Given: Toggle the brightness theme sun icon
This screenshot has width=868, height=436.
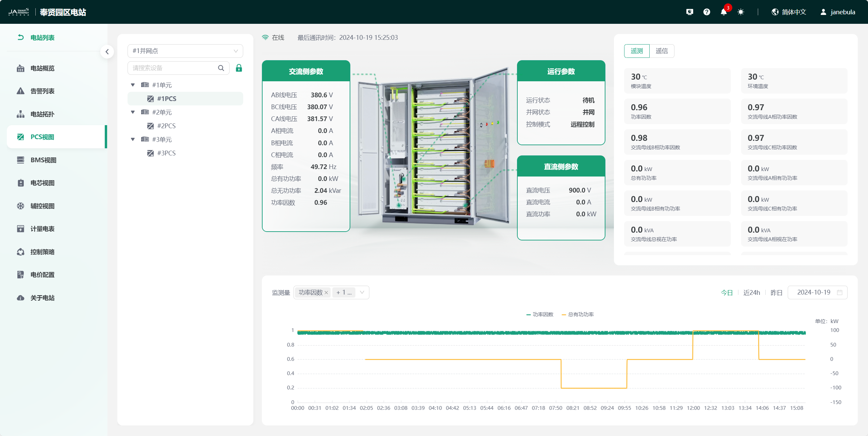Looking at the screenshot, I should (x=740, y=12).
